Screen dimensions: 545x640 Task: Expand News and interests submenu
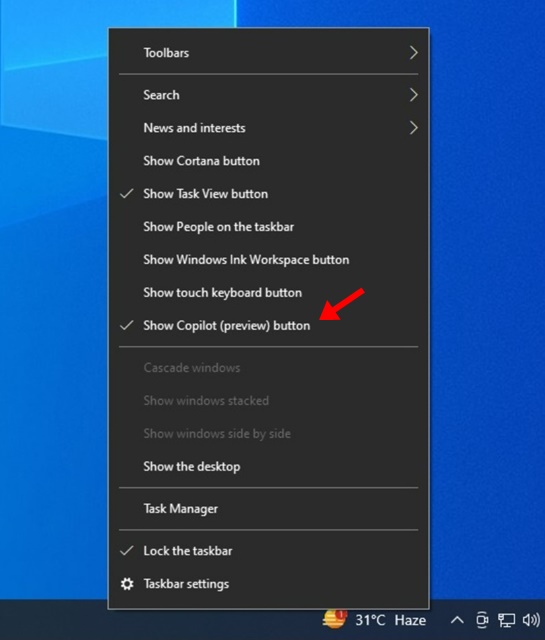[x=269, y=128]
